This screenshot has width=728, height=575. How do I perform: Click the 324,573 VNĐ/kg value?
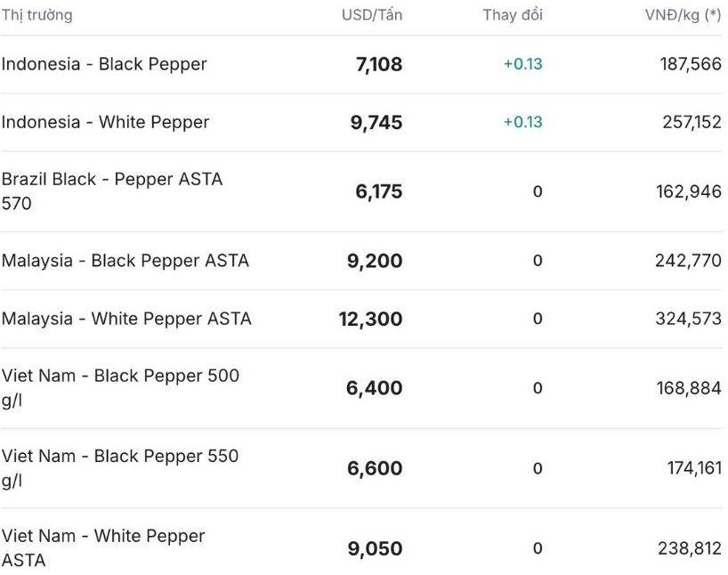click(688, 319)
